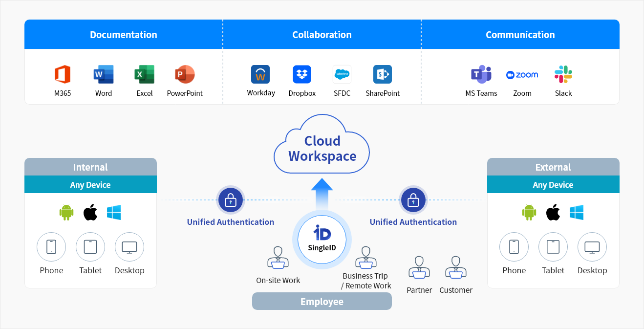Click the Tablet icon in External panel
Viewport: 644px width, 329px height.
(x=553, y=247)
